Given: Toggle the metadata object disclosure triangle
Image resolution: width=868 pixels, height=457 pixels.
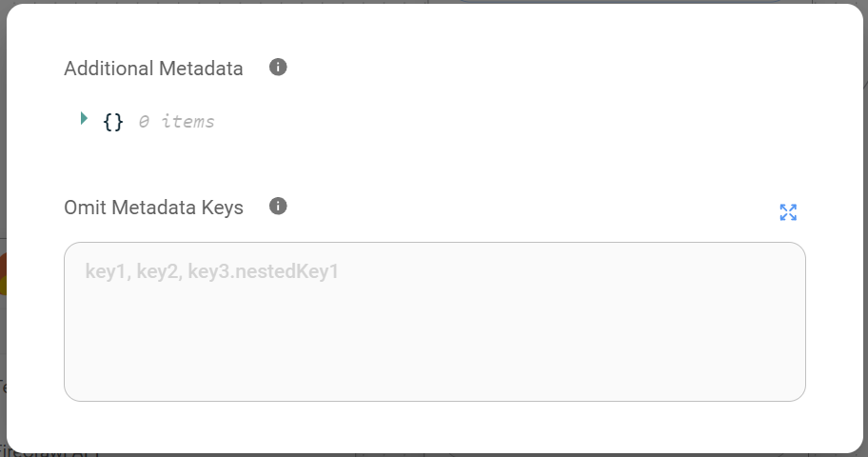Looking at the screenshot, I should pos(84,119).
